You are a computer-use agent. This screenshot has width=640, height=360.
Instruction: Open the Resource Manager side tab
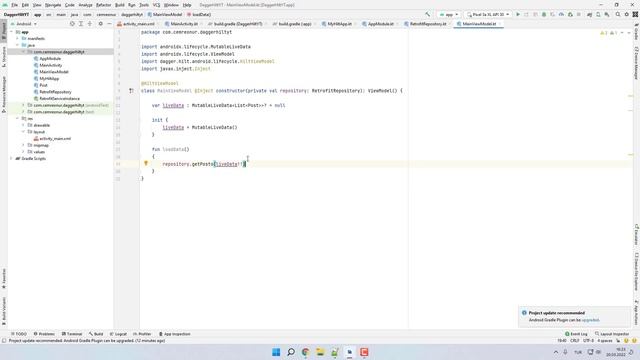4,94
